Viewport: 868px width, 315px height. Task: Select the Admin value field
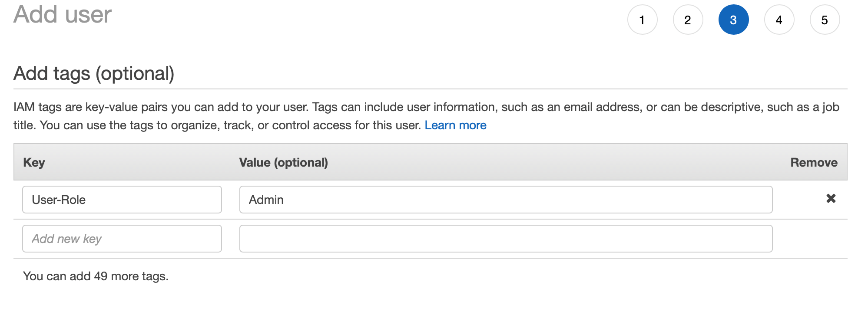506,199
